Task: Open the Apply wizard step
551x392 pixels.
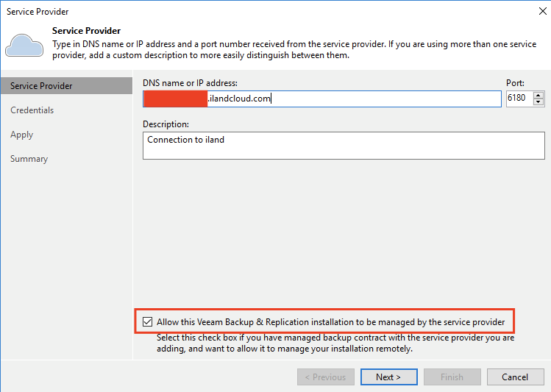Action: tap(22, 135)
